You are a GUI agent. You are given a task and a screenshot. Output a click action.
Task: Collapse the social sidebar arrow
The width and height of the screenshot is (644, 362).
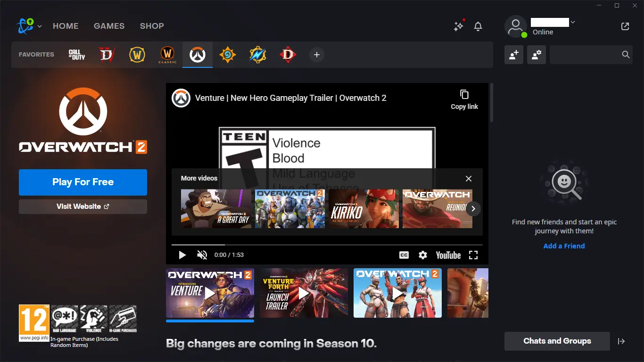pos(621,341)
